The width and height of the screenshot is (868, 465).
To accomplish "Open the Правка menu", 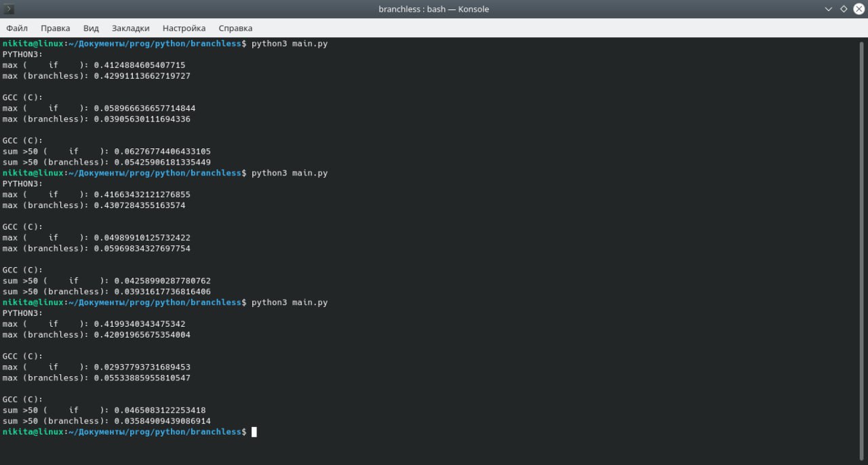I will coord(55,28).
